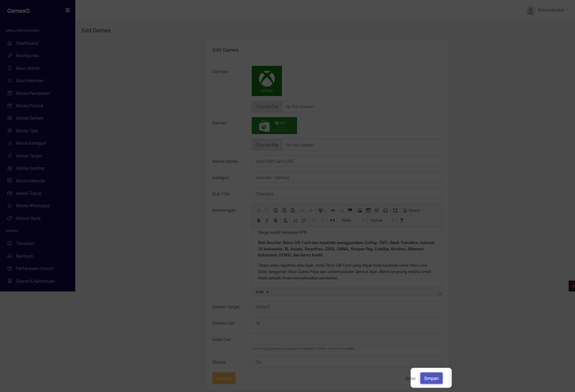Open the Styles dropdown in editor
Image resolution: width=575 pixels, height=392 pixels.
pos(353,220)
